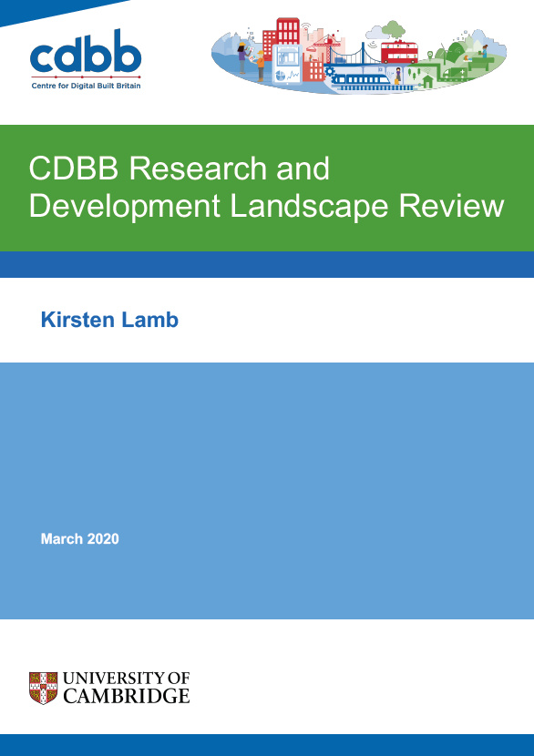Click the March 2020 date text

pyautogui.click(x=79, y=538)
